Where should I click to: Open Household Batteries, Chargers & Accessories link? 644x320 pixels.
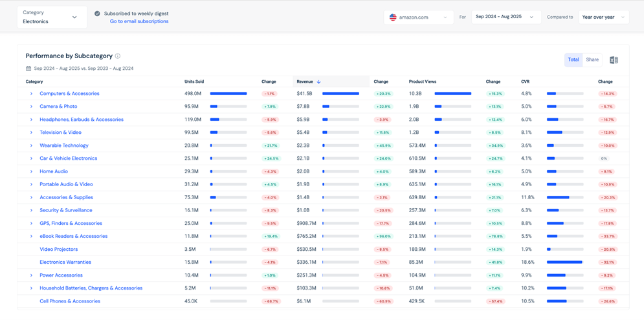point(91,288)
